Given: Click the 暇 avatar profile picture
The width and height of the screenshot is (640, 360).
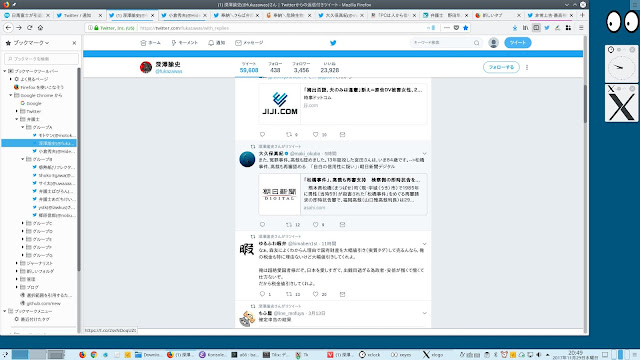Looking at the screenshot, I should (247, 249).
